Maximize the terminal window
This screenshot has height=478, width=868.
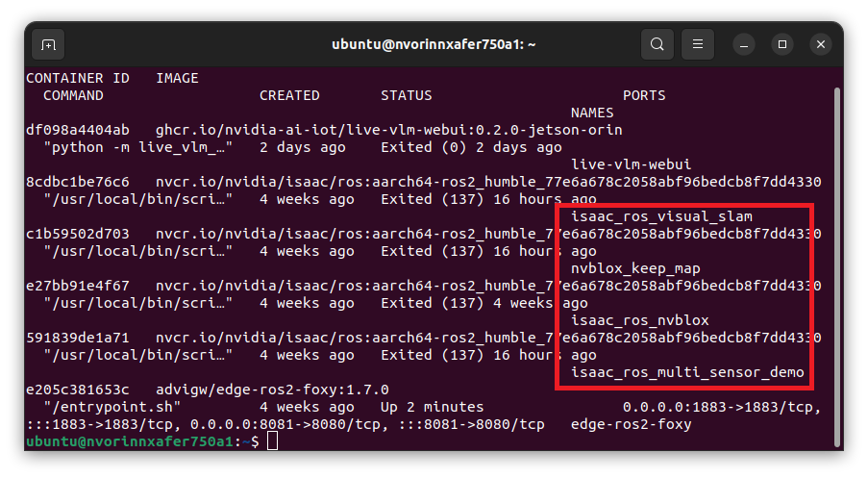(782, 44)
